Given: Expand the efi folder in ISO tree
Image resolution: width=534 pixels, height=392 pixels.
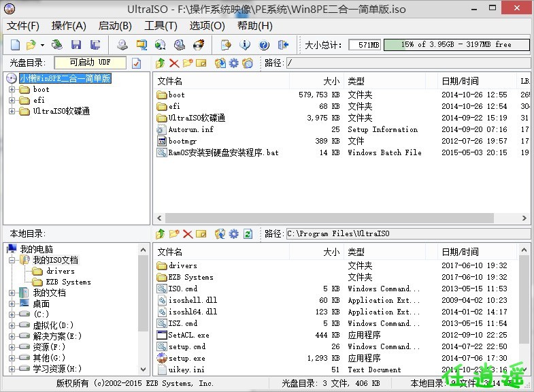Looking at the screenshot, I should tap(12, 101).
